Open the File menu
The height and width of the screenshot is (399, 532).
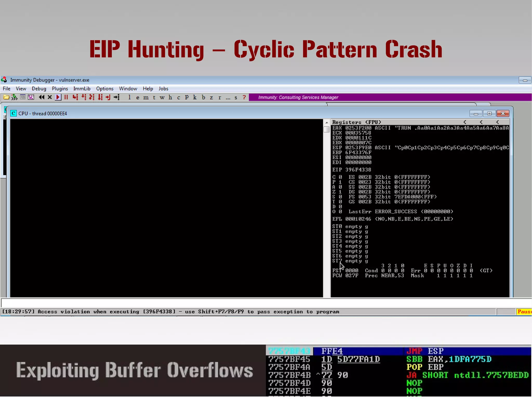click(x=6, y=89)
